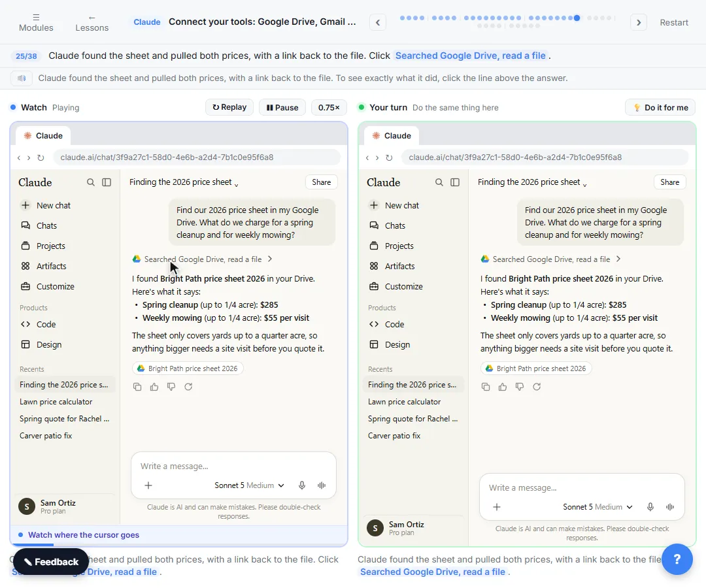Screen dimensions: 706x588
Task: Click search icon in Watch panel sidebar
Action: coord(90,182)
